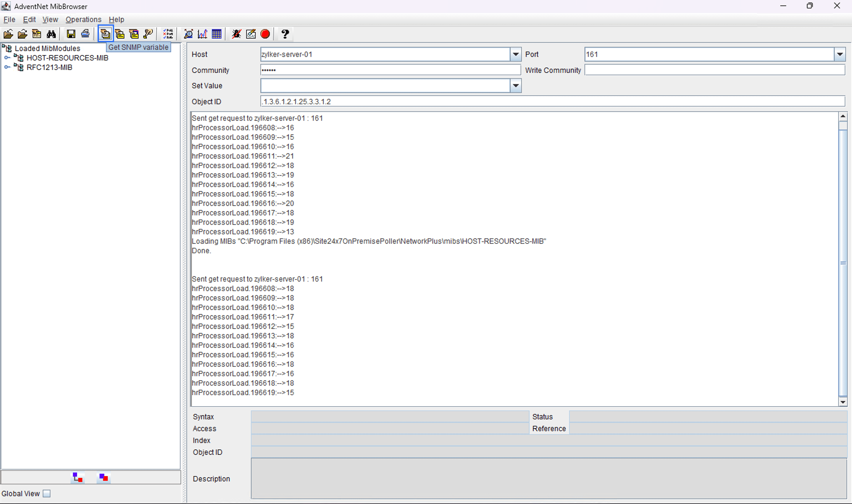Expand the HOST-RESOURCES-MIB tree node

pos(7,58)
